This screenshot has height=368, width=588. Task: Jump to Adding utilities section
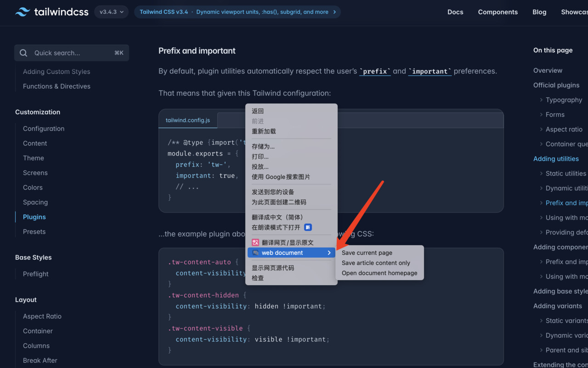point(556,159)
